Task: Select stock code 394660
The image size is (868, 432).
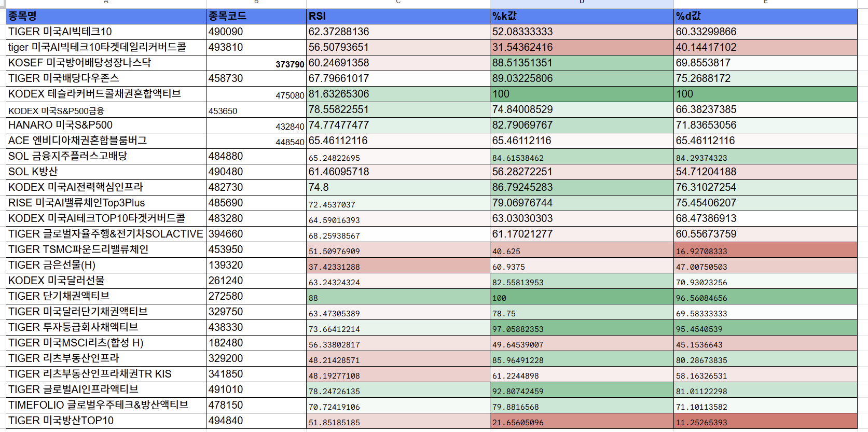Action: point(256,234)
